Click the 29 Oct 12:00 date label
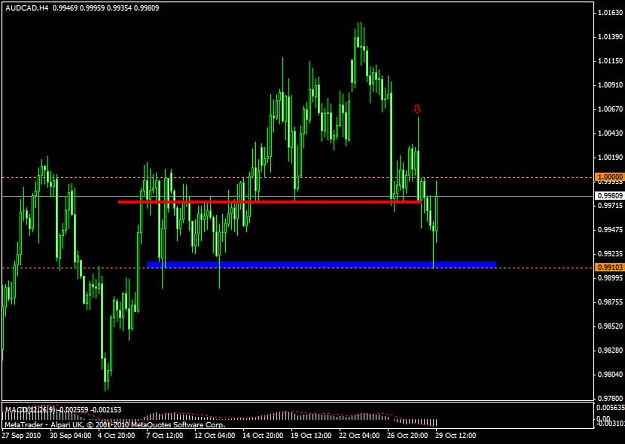Viewport: 625px width, 444px height. 456,435
